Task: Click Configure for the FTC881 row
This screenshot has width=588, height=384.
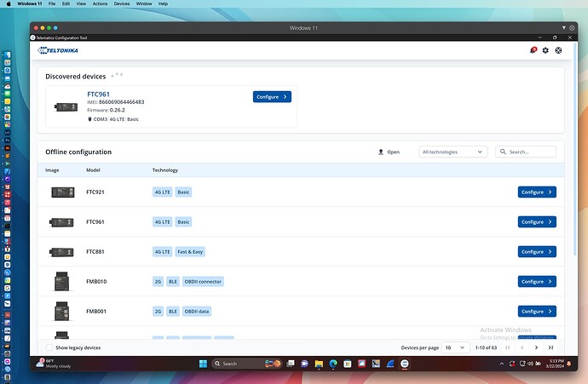Action: pyautogui.click(x=537, y=252)
